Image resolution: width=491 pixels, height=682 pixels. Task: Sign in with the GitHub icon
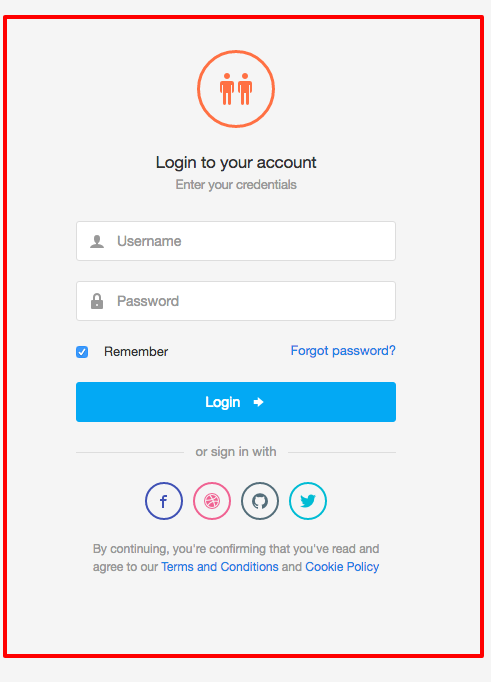coord(260,501)
